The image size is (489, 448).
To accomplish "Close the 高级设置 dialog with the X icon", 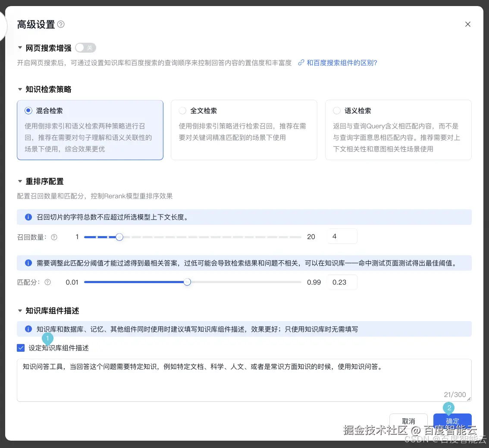I will (x=468, y=24).
